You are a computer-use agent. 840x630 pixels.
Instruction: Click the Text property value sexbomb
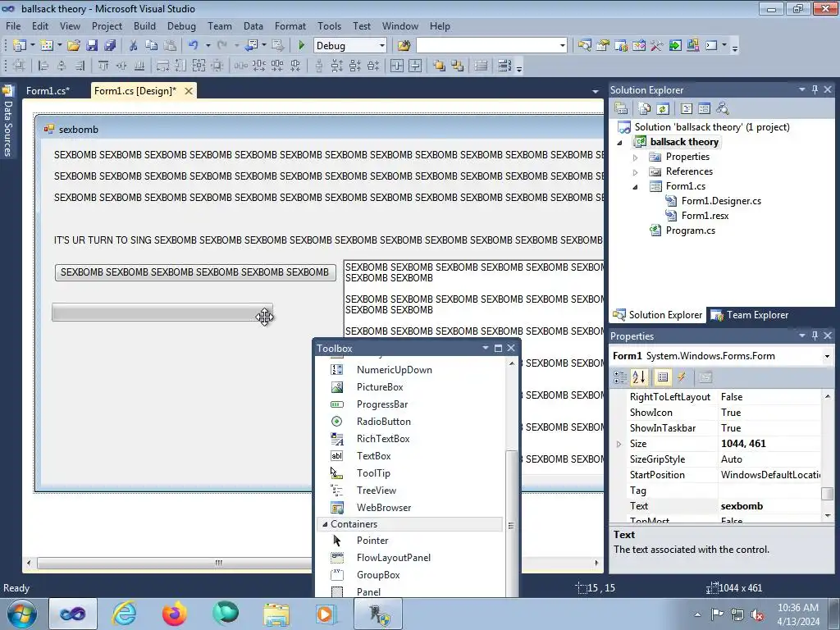tap(742, 506)
